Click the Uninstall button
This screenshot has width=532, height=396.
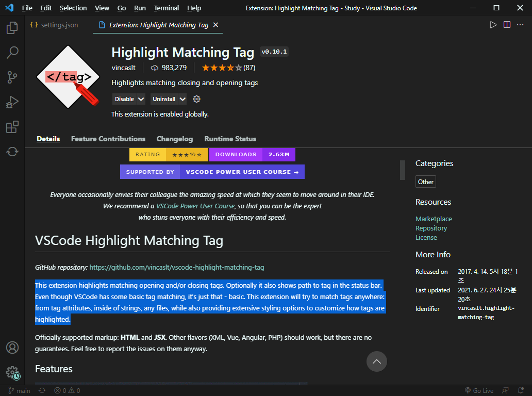coord(164,99)
